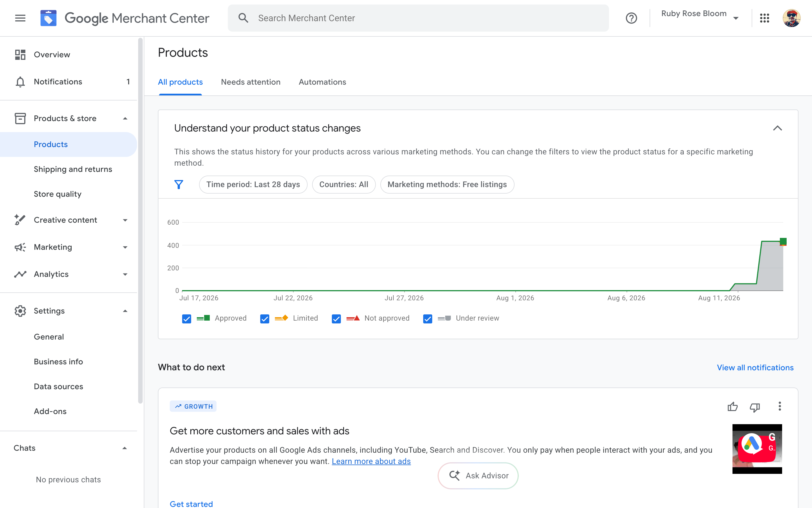Click the Analytics trend line icon

[x=20, y=274]
